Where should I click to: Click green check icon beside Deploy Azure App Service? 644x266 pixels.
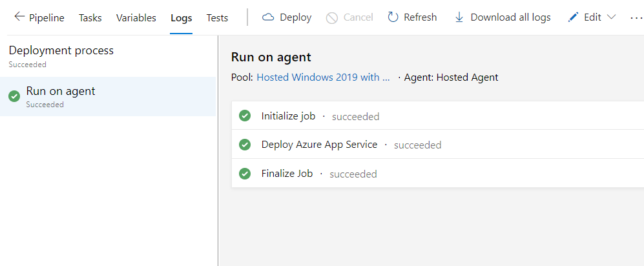click(245, 145)
